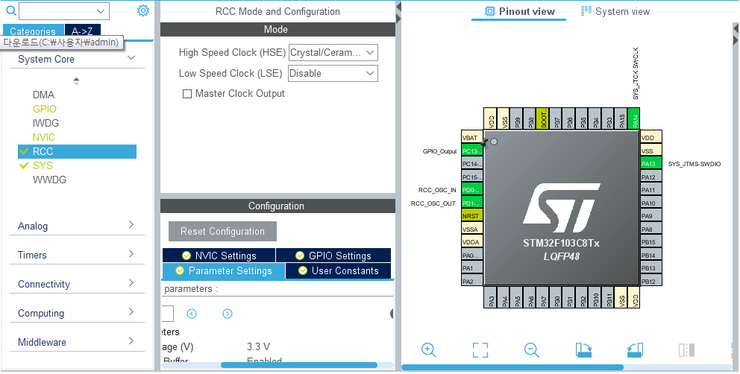
Task: Select the PD1 RCC_OSC_OUT pin
Action: coord(472,203)
